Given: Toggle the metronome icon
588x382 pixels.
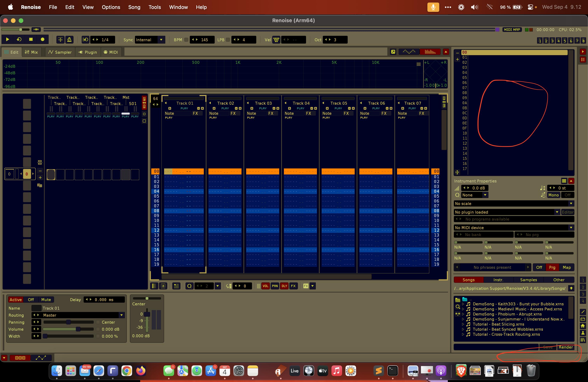Looking at the screenshot, I should pyautogui.click(x=69, y=39).
